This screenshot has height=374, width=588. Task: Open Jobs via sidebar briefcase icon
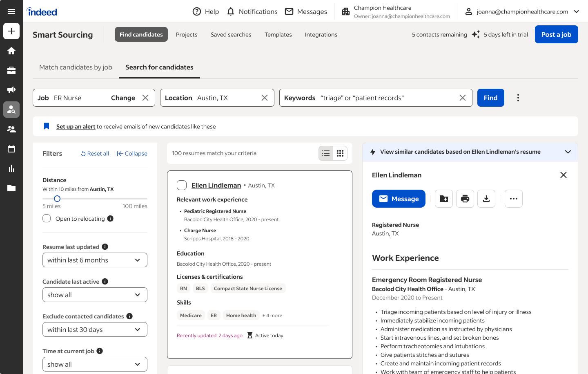pyautogui.click(x=11, y=70)
